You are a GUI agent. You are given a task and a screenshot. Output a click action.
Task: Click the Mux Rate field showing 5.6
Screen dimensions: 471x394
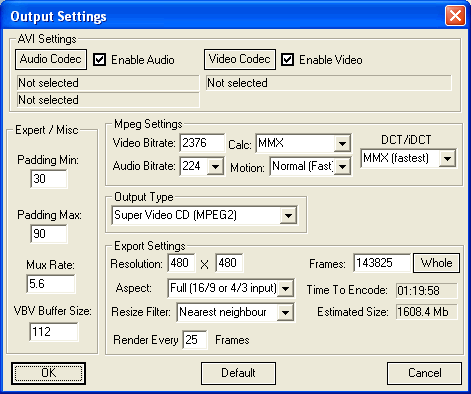51,284
